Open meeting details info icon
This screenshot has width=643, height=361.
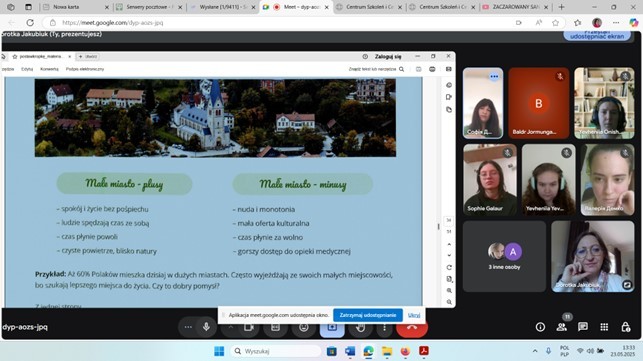[x=540, y=327]
